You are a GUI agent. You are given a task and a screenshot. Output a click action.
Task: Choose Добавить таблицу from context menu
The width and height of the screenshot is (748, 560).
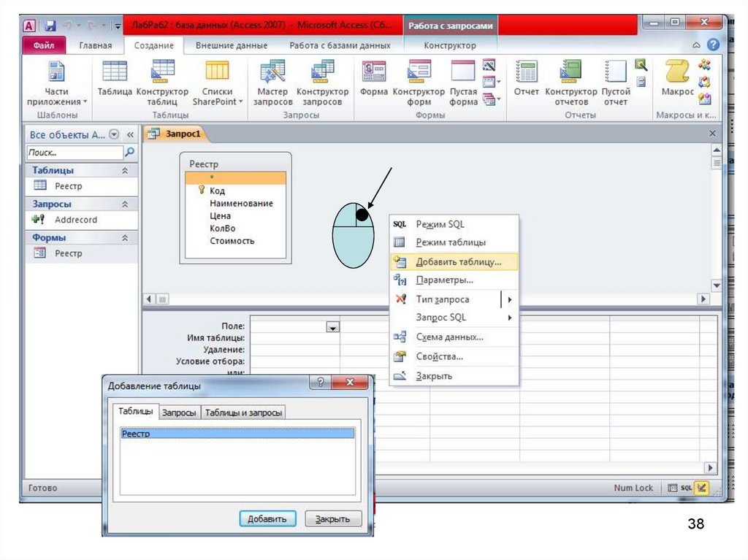(x=458, y=261)
